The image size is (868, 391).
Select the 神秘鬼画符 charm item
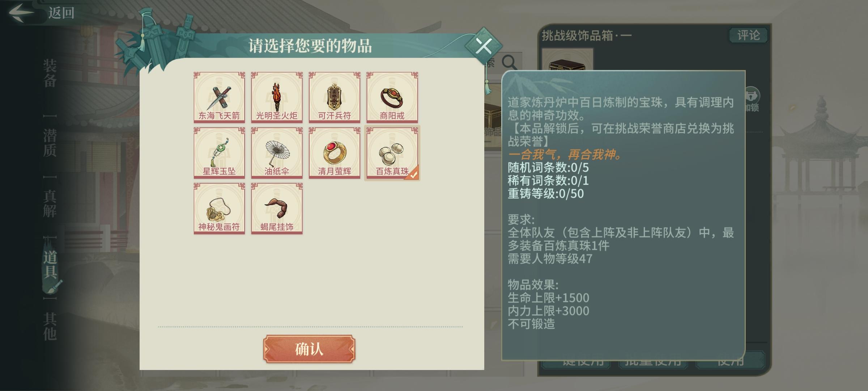coord(219,209)
